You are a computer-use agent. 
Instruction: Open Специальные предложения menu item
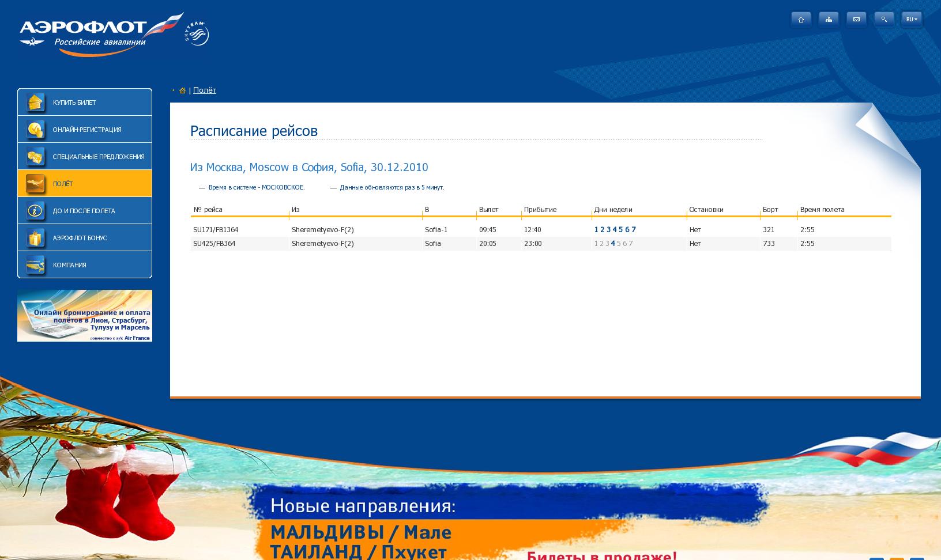[x=85, y=156]
